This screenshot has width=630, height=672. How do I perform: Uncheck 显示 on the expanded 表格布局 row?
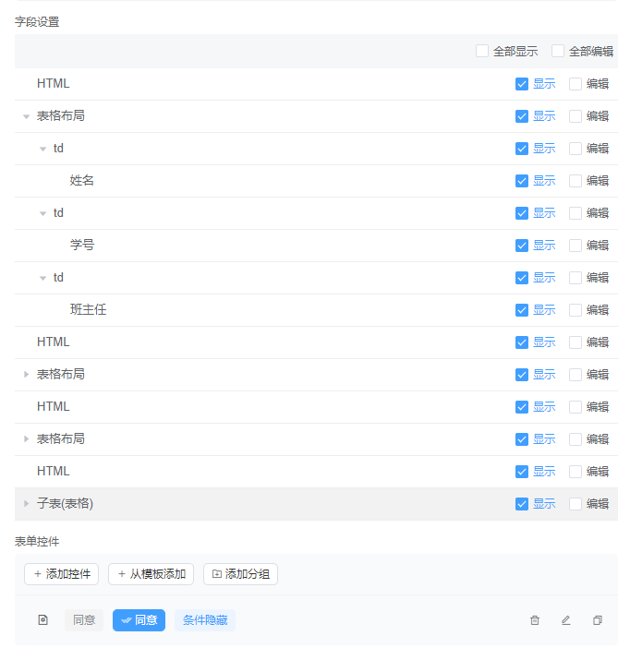tap(522, 116)
